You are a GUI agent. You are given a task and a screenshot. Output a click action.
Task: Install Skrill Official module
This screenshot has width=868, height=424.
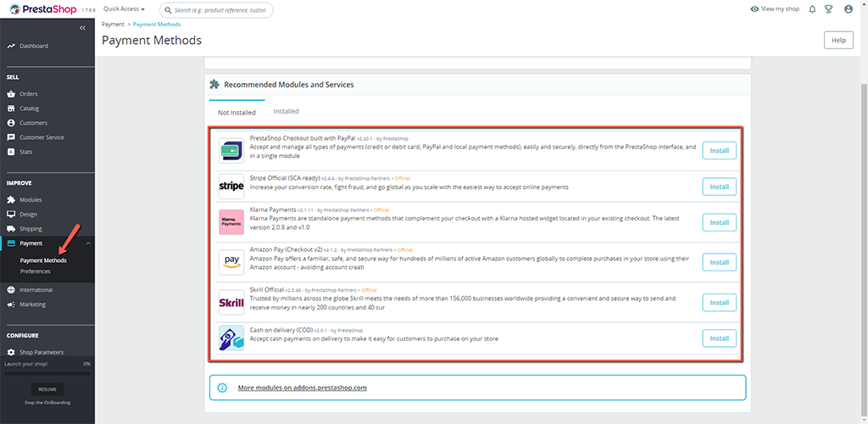pos(719,302)
